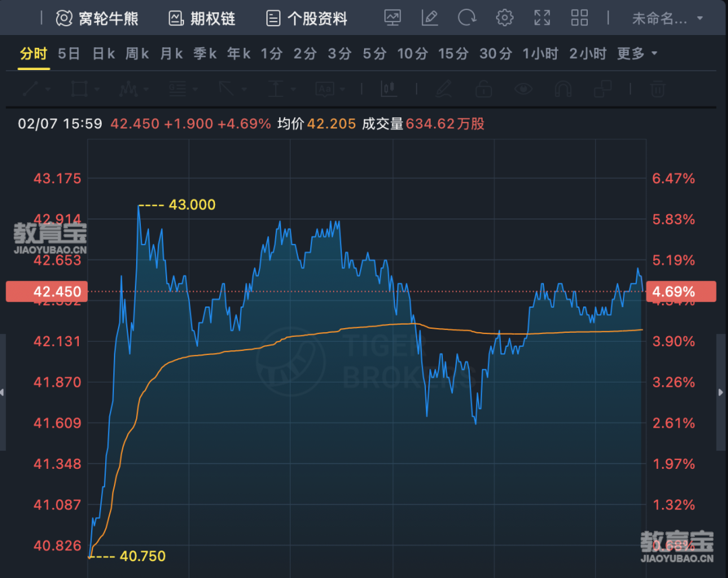Switch to the 周k weekly tab
The height and width of the screenshot is (578, 728).
click(x=137, y=54)
